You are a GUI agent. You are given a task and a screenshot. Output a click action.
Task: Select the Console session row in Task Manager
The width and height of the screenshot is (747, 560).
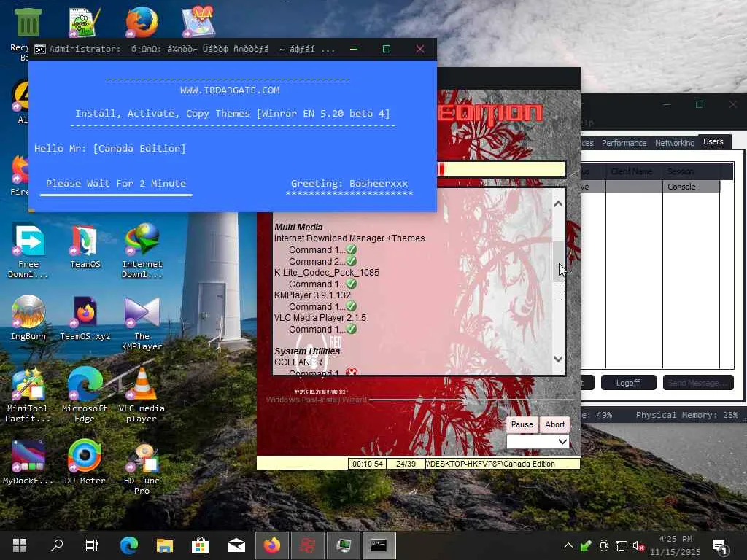coord(649,187)
